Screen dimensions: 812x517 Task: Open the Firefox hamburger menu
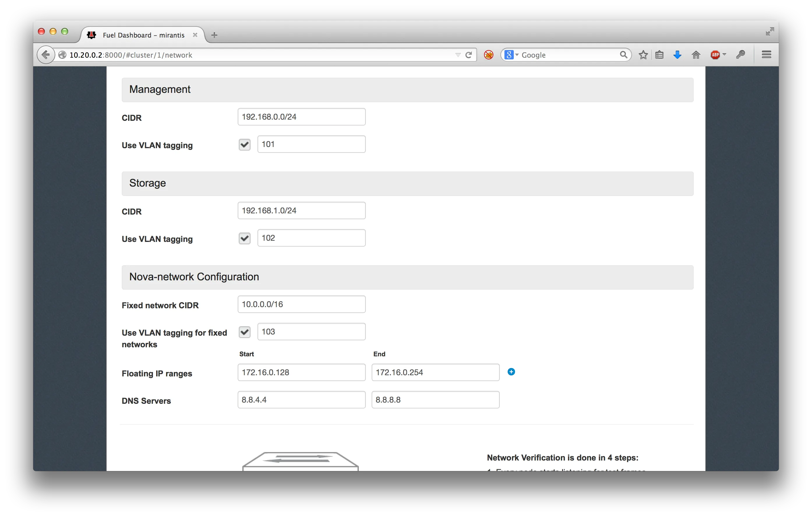766,55
